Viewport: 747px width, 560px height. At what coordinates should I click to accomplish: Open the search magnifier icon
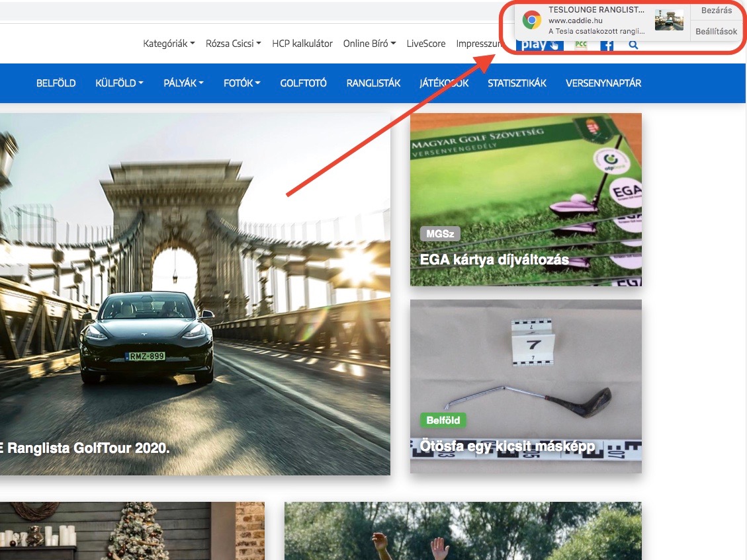point(633,45)
